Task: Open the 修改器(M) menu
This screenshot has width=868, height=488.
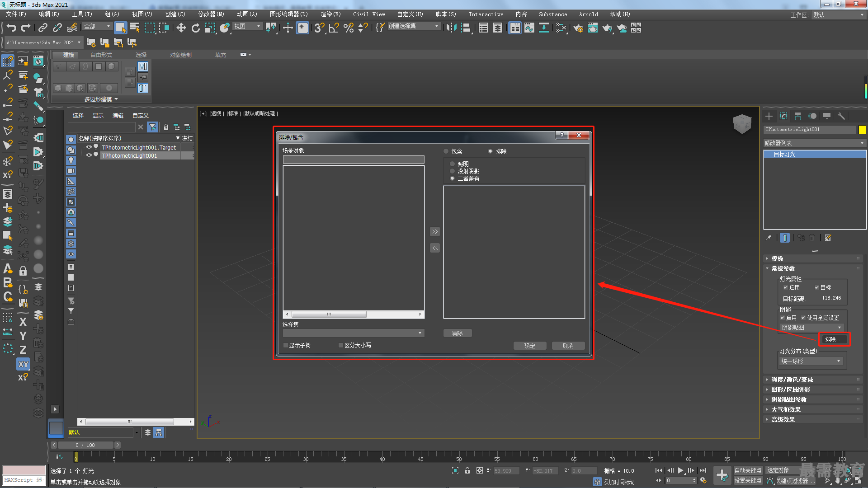Action: [x=211, y=14]
